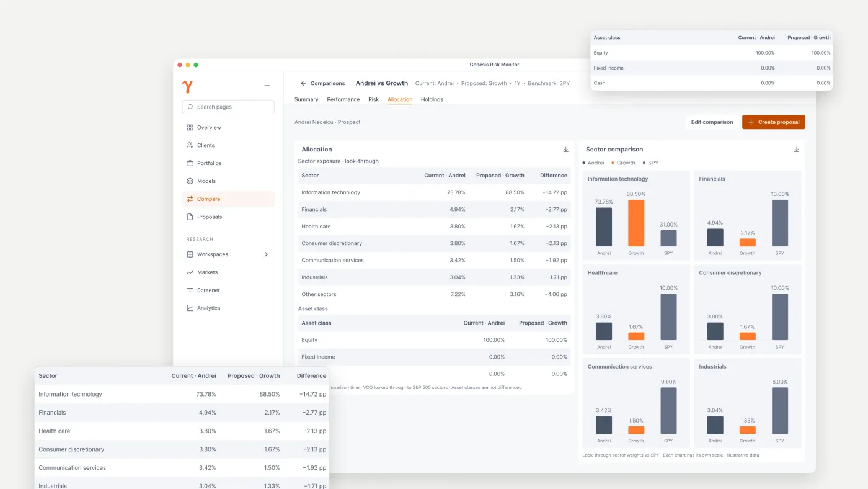
Task: Expand the Workspaces chevron
Action: click(267, 254)
